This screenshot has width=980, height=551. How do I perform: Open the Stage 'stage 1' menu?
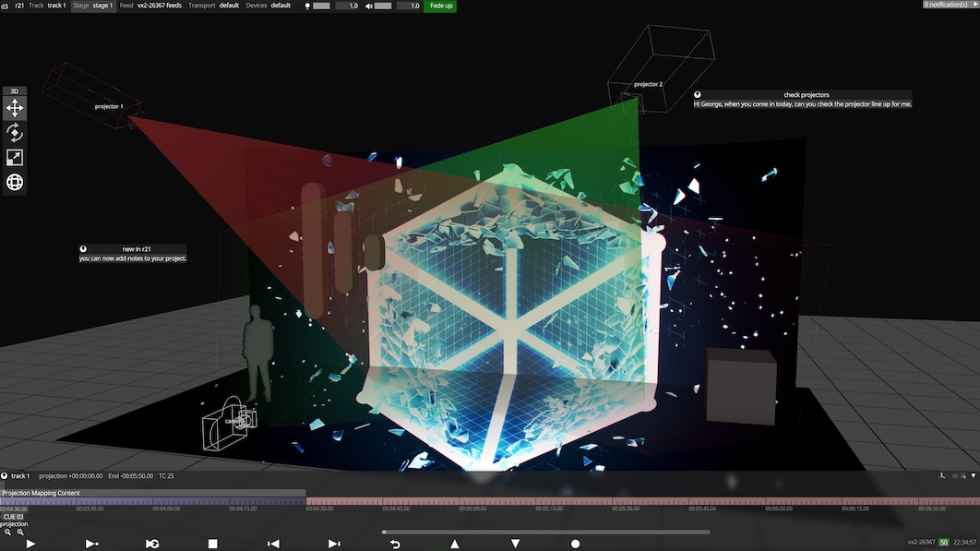(103, 6)
